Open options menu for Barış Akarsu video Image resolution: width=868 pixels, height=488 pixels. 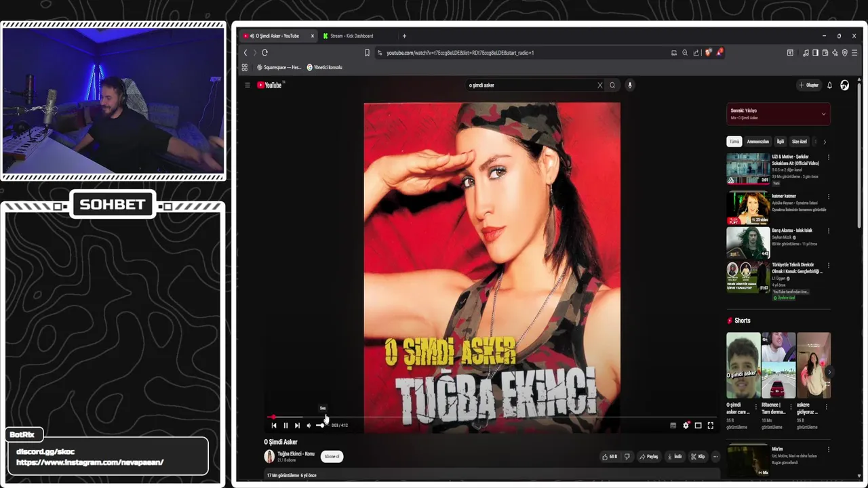click(828, 231)
